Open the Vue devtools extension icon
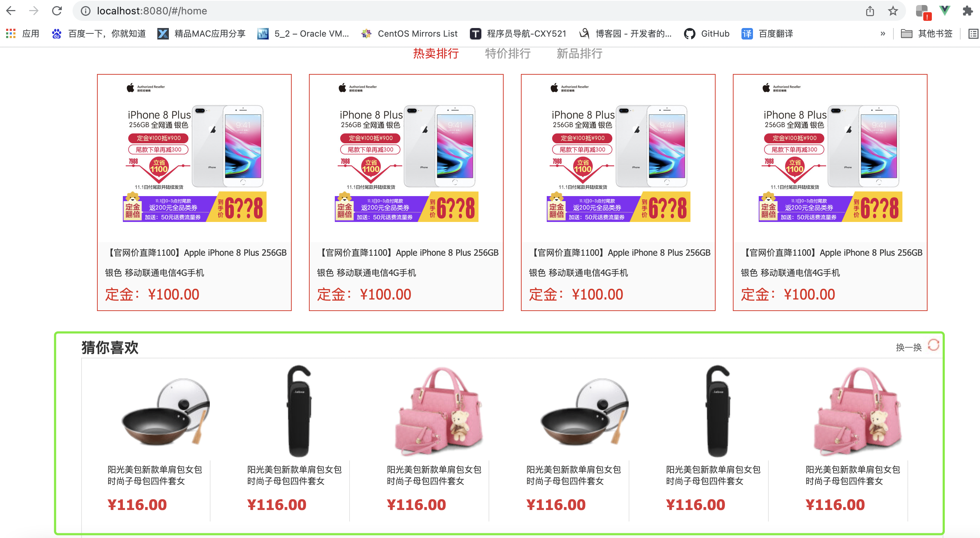The image size is (980, 538). tap(944, 11)
